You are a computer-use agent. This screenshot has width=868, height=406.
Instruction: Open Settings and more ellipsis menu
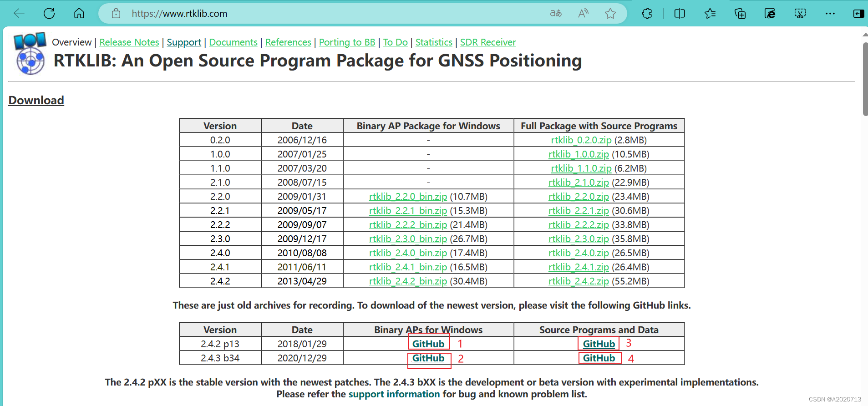830,13
